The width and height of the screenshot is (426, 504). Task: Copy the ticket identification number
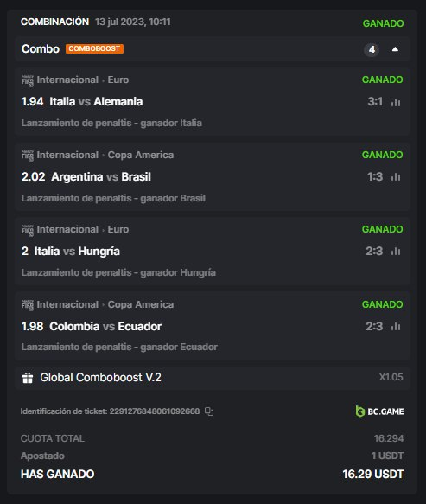click(209, 411)
